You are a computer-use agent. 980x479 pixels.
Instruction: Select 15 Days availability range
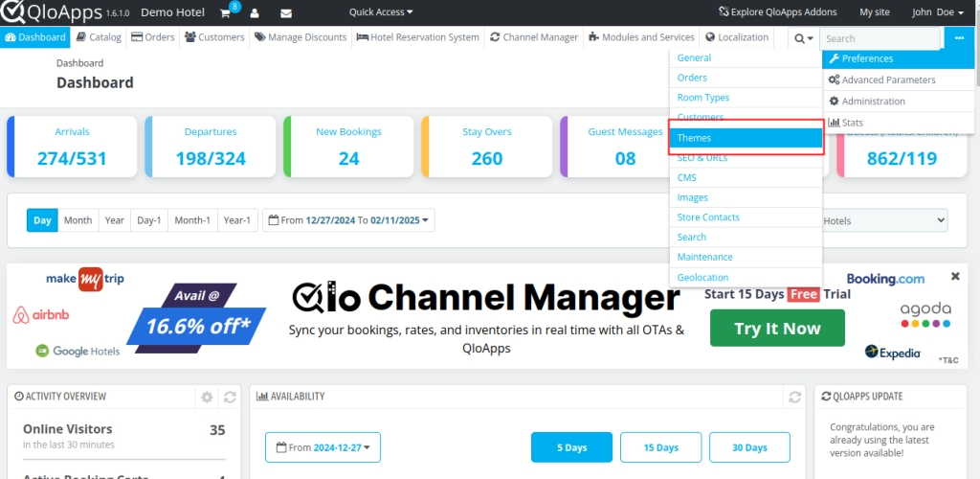pos(660,447)
